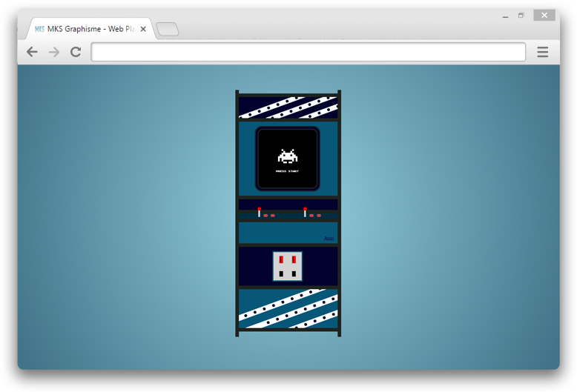Minimize the browser window

505,16
